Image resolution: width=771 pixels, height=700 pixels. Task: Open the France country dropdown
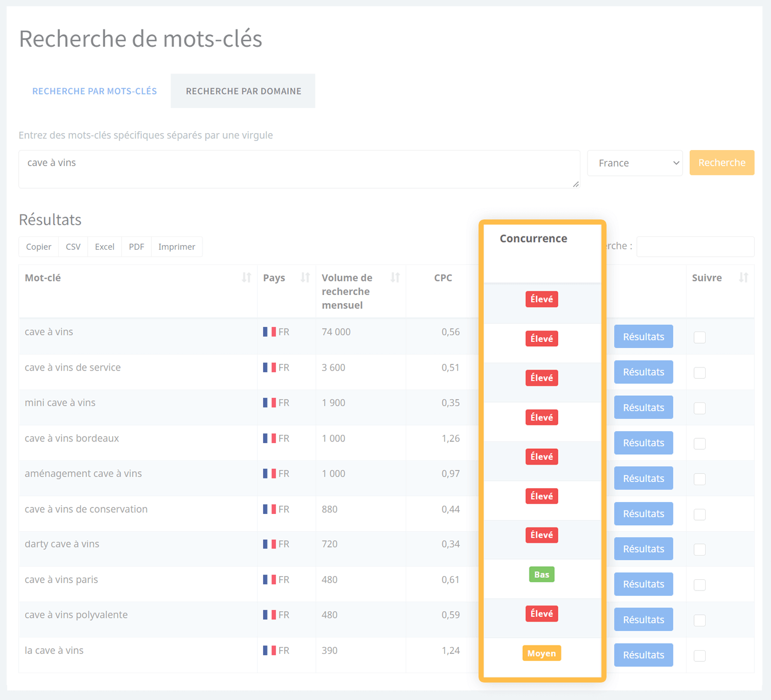pyautogui.click(x=635, y=163)
